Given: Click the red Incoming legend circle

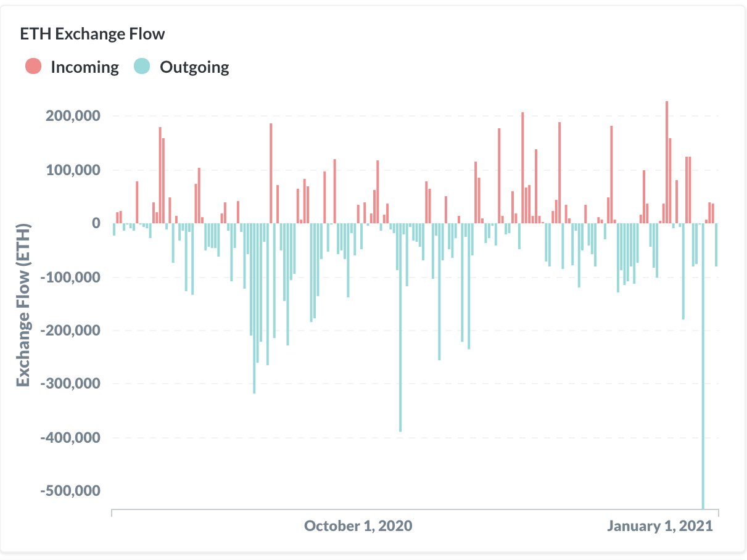Looking at the screenshot, I should click(33, 66).
